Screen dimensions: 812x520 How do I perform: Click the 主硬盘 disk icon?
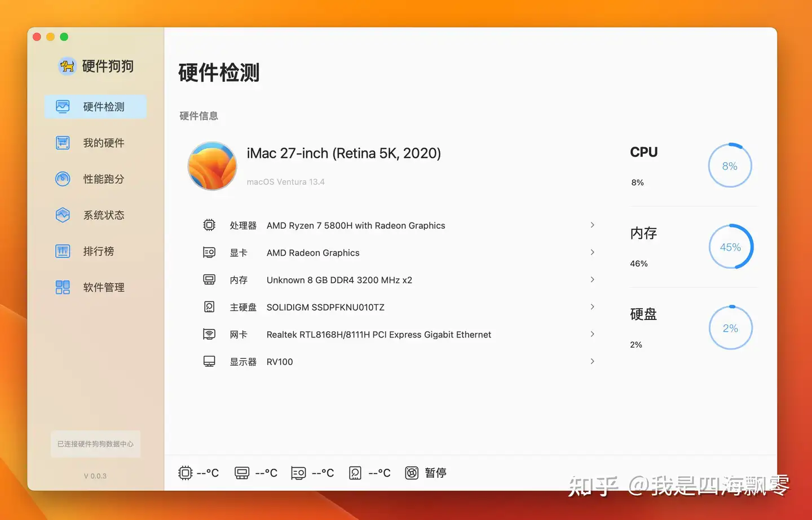tap(209, 307)
